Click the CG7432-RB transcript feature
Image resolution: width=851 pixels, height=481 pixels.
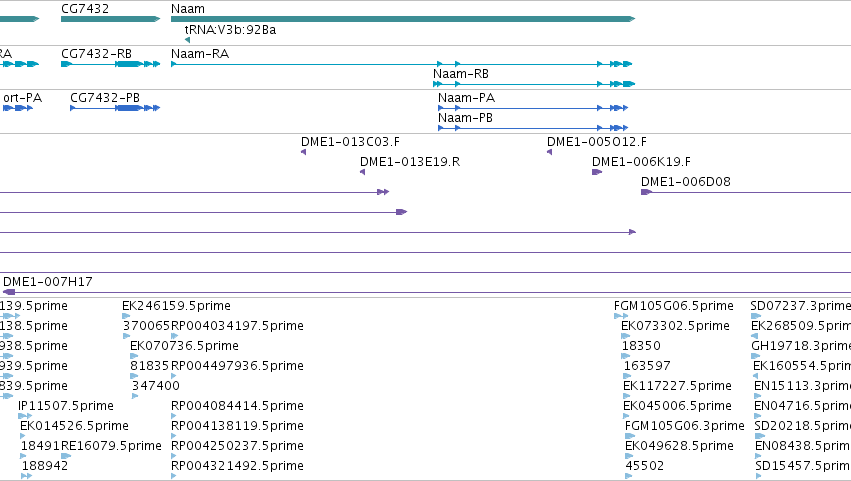tap(111, 64)
